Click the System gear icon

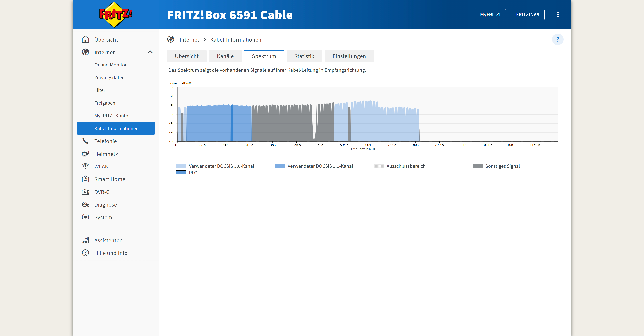tap(85, 217)
